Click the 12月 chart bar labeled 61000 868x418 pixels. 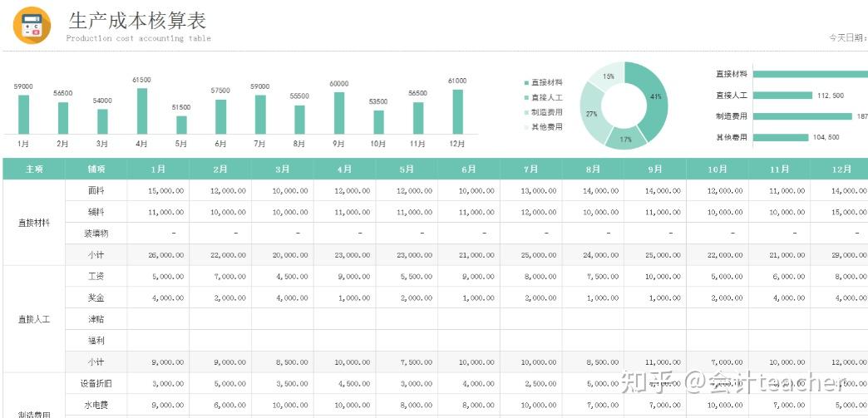458,112
